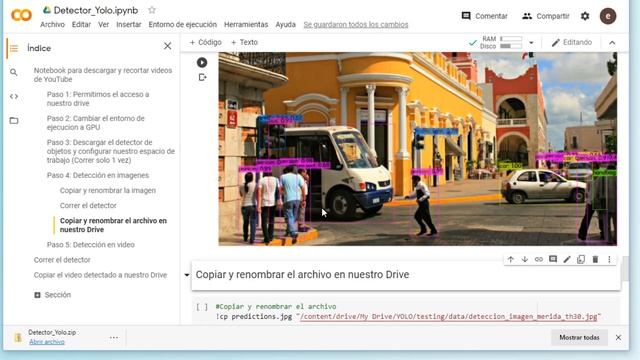This screenshot has height=360, width=640.
Task: Click into the '!cp predictions.jpg' code line
Action: coord(408,316)
